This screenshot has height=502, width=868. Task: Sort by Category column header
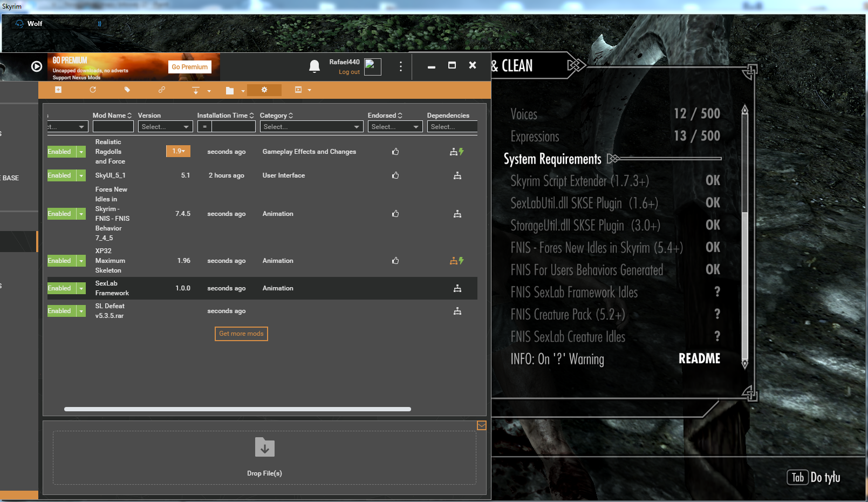(276, 116)
